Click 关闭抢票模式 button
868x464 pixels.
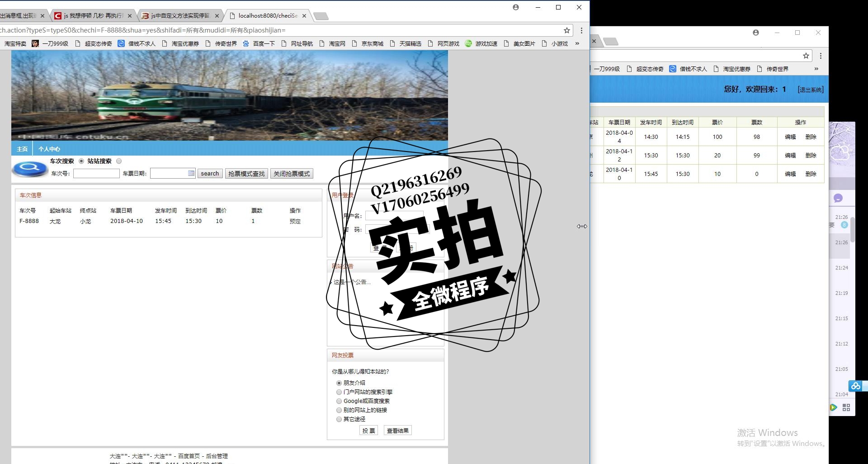tap(292, 174)
